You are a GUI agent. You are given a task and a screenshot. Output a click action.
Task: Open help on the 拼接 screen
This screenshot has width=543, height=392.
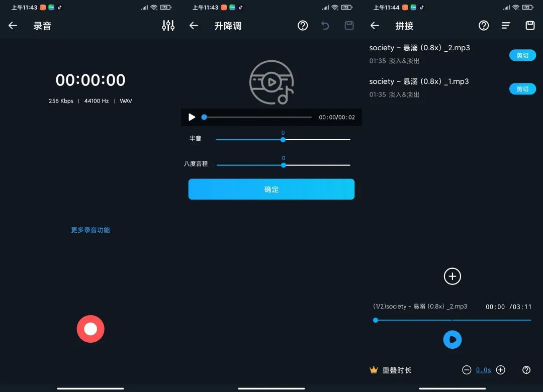[484, 26]
